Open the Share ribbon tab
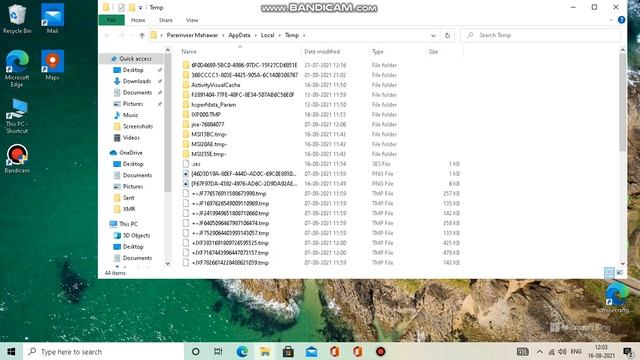 tap(165, 20)
